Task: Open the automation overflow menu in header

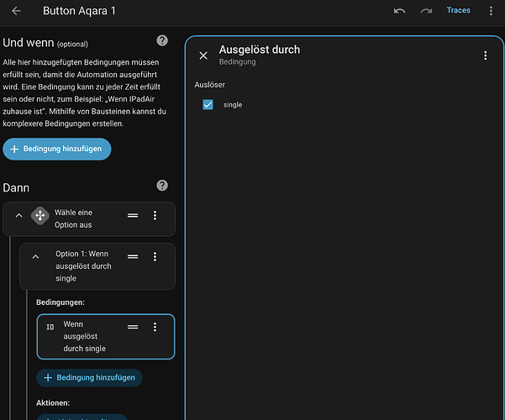Action: 491,11
